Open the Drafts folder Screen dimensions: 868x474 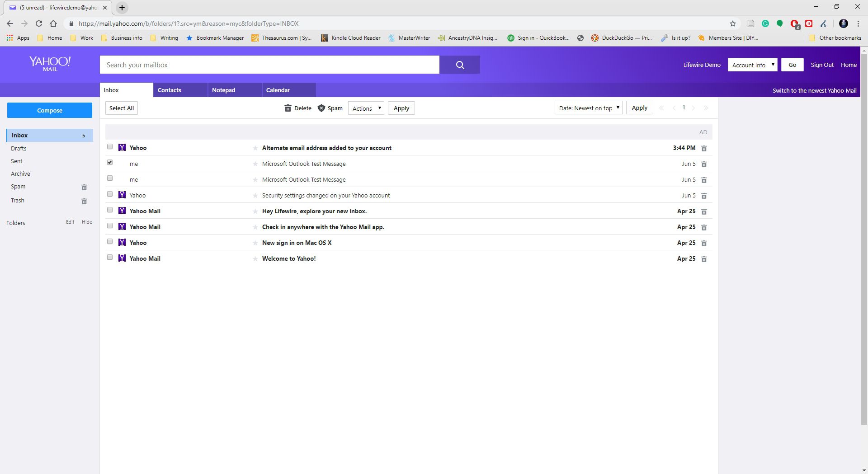19,148
